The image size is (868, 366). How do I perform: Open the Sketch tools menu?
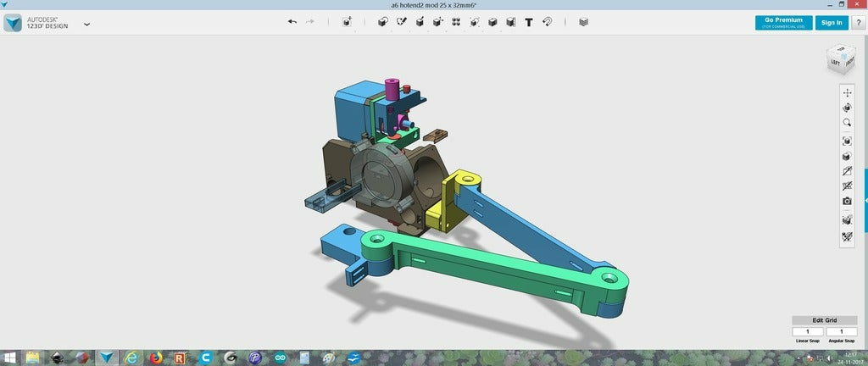(x=401, y=22)
